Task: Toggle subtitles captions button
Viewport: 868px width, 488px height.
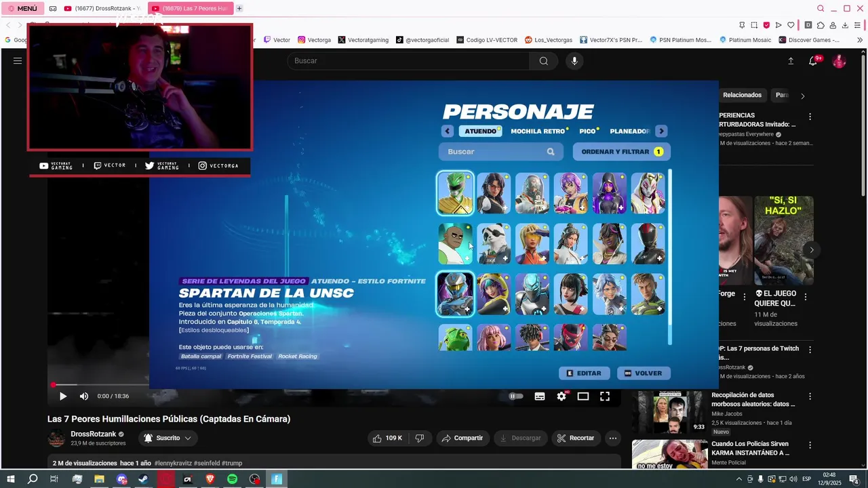Action: point(540,396)
